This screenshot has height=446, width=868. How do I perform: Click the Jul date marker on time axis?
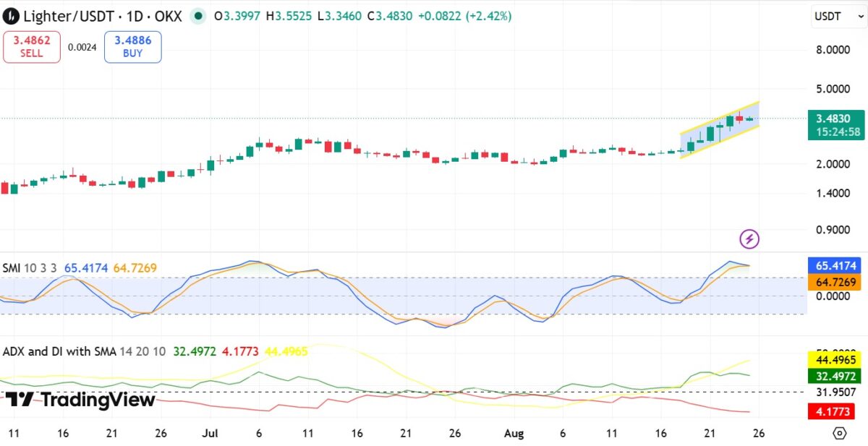point(210,433)
